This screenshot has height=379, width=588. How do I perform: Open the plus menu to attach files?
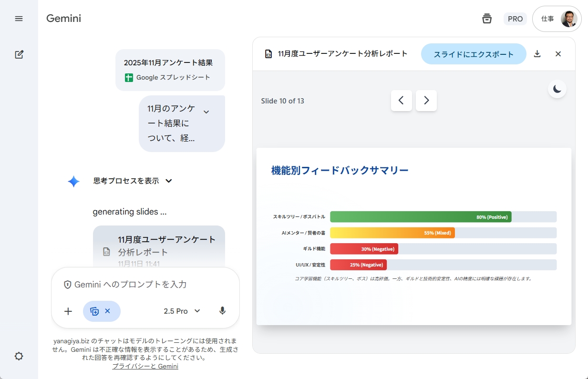point(68,311)
